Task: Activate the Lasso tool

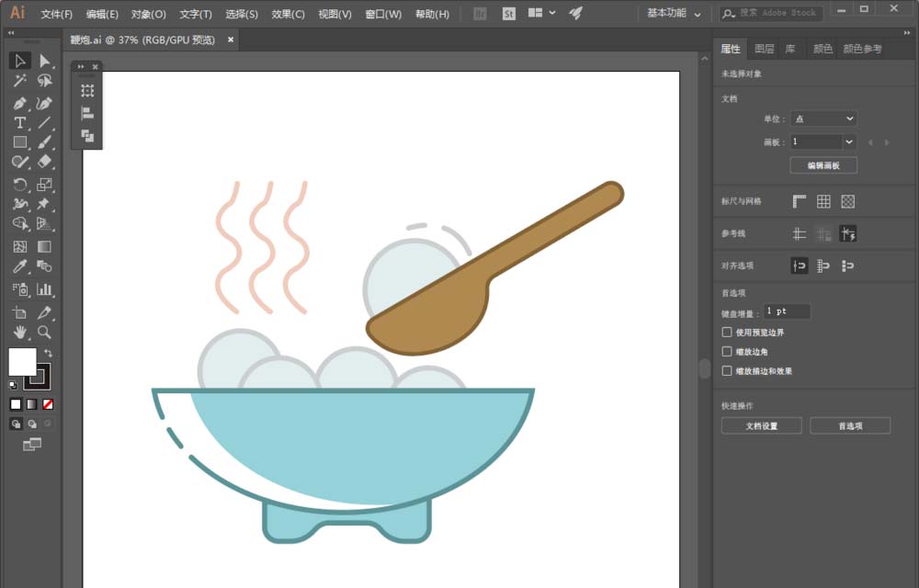Action: [44, 81]
